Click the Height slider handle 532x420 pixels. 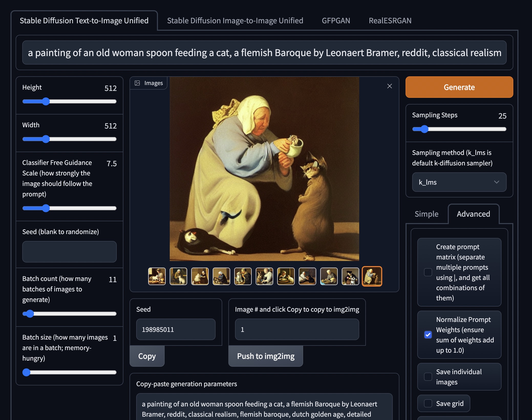point(46,101)
